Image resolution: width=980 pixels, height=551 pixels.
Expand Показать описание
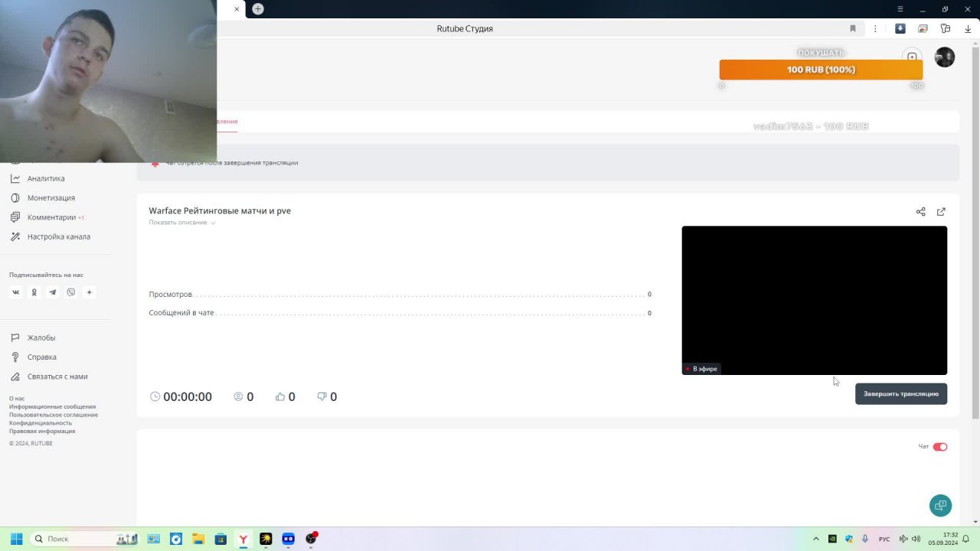click(x=182, y=223)
